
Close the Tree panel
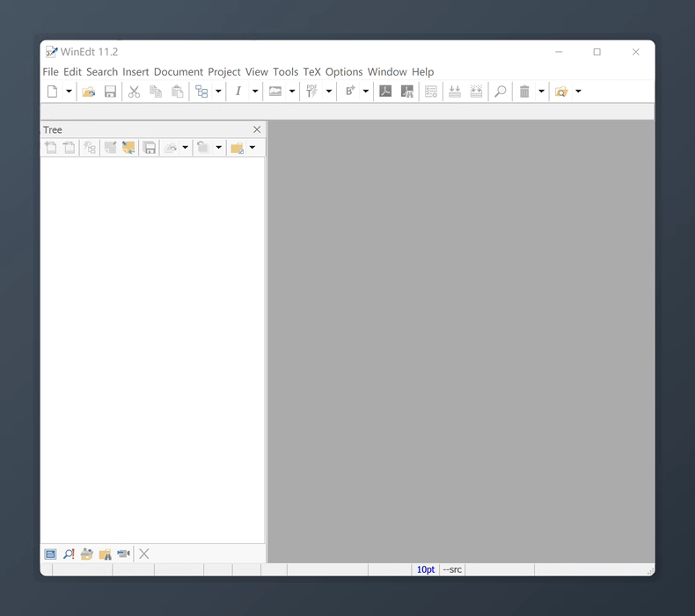(x=257, y=129)
